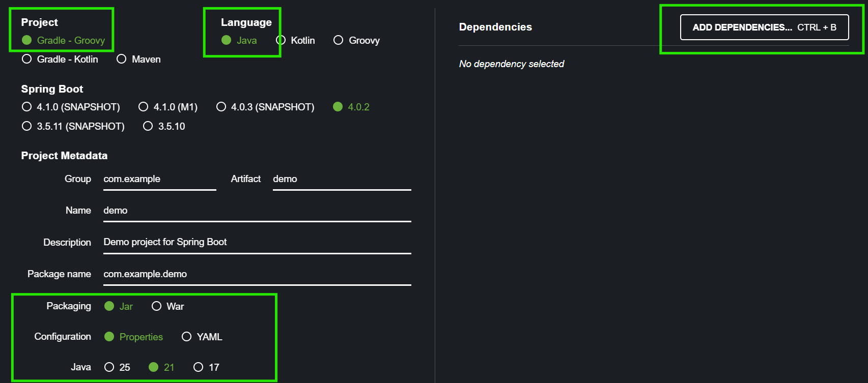Image resolution: width=868 pixels, height=383 pixels.
Task: Choose Spring Boot version 3.5.10
Action: (164, 126)
